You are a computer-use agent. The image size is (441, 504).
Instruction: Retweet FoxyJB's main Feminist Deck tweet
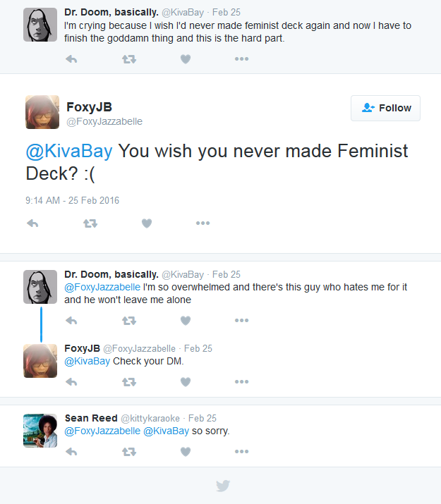click(90, 223)
